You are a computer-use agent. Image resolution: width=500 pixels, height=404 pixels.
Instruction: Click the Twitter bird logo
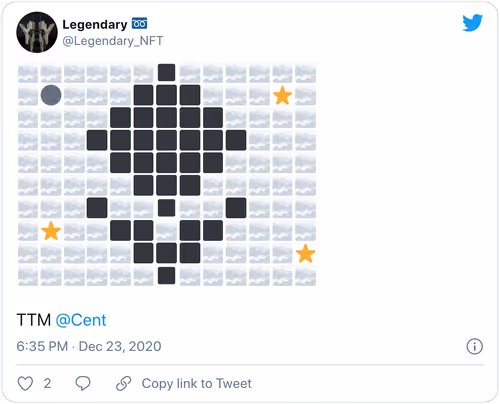(473, 23)
